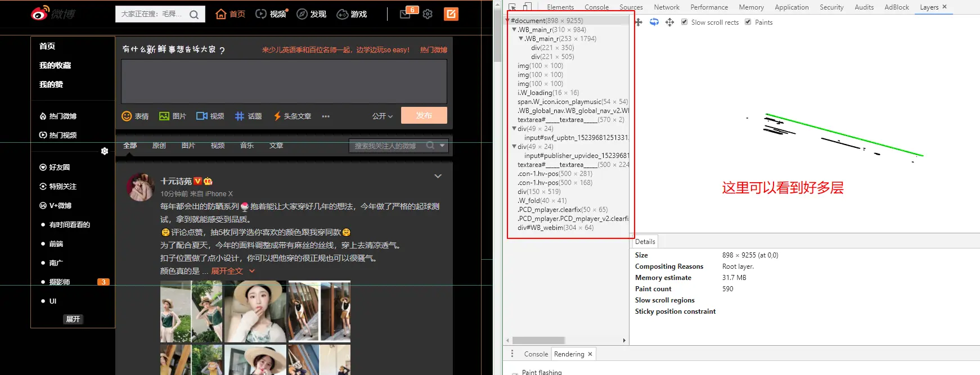Click the orange compose post icon

(451, 14)
